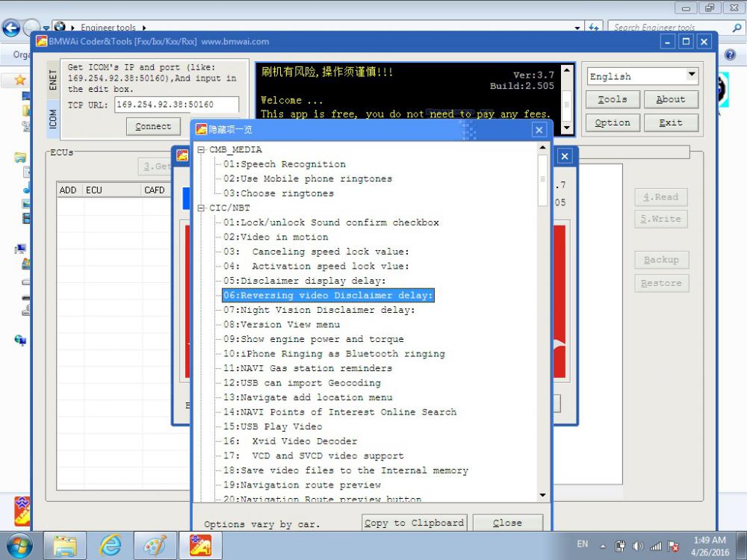Collapse the CMB_MEDIA tree node
The height and width of the screenshot is (560, 747).
click(x=202, y=150)
